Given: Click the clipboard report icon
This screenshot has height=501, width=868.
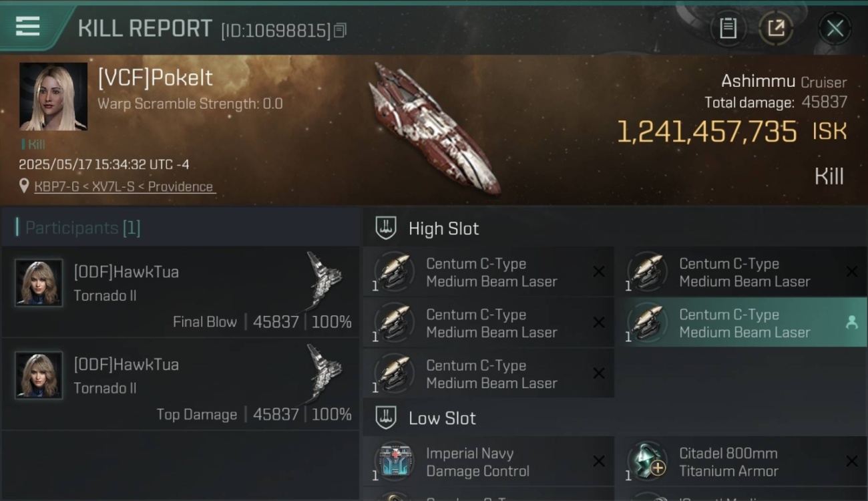Looking at the screenshot, I should point(728,28).
